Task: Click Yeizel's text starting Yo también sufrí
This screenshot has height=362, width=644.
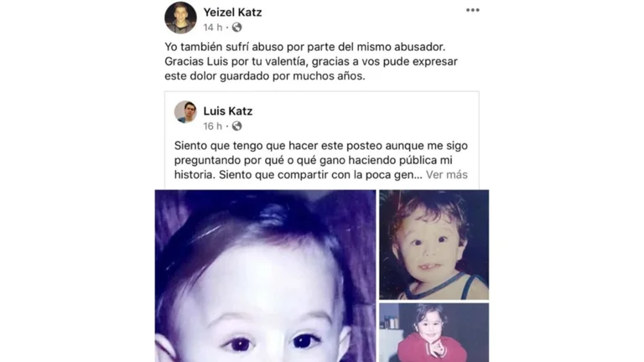Action: point(311,61)
